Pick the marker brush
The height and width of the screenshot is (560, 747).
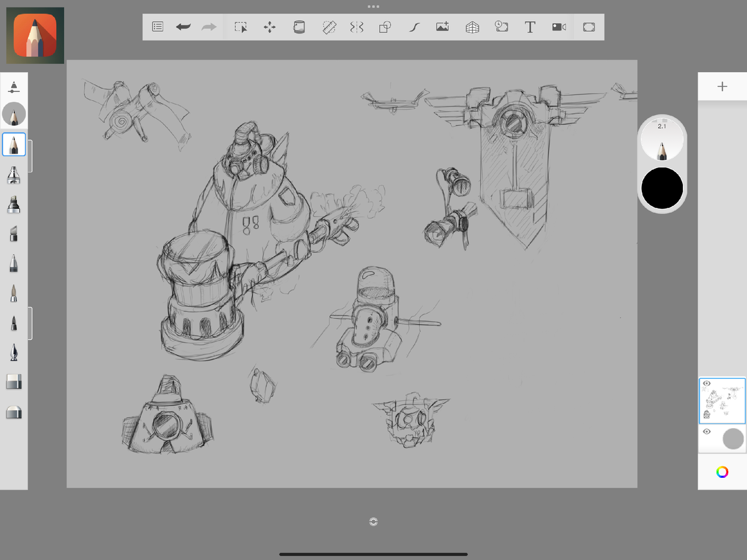[14, 204]
